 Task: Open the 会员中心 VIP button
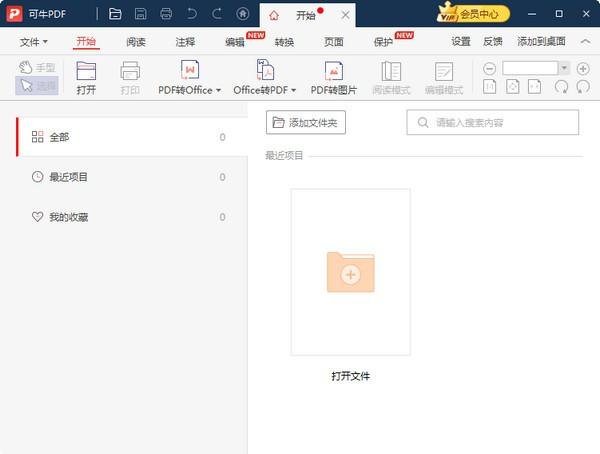click(x=473, y=14)
